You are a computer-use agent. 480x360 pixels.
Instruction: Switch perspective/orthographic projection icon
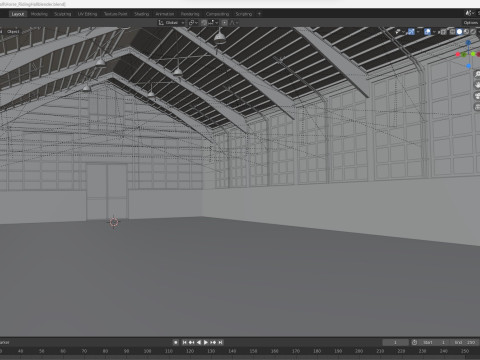(x=477, y=107)
